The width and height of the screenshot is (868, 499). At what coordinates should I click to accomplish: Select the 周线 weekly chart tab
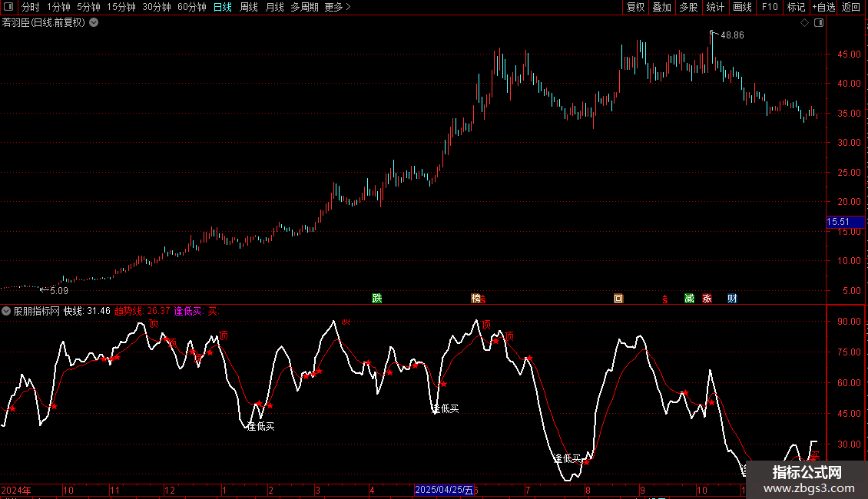coord(249,7)
